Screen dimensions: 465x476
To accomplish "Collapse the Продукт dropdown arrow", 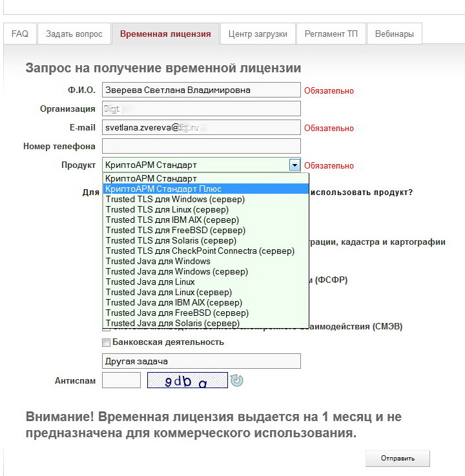I will pos(294,165).
